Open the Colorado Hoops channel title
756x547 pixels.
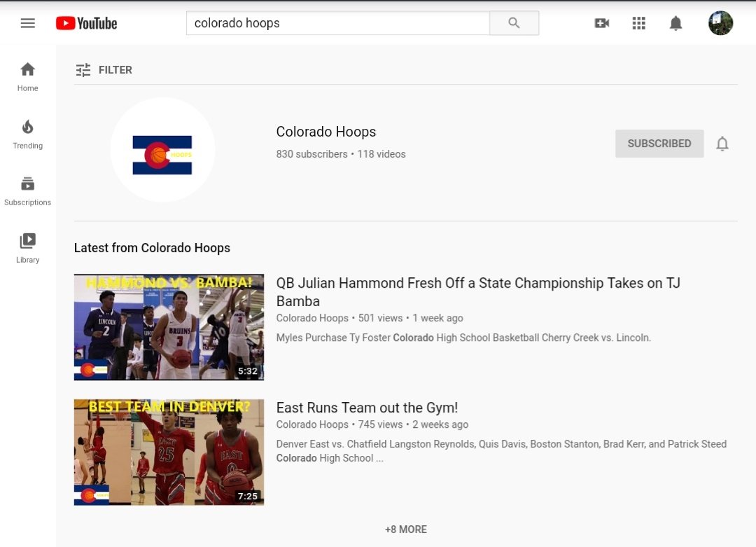[x=326, y=132]
